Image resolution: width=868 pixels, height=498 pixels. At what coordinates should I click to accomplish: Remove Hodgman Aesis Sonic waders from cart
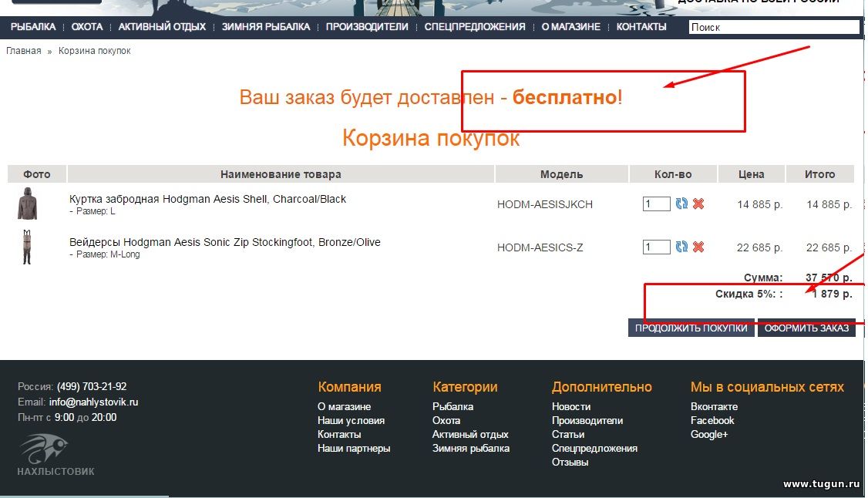pos(698,247)
